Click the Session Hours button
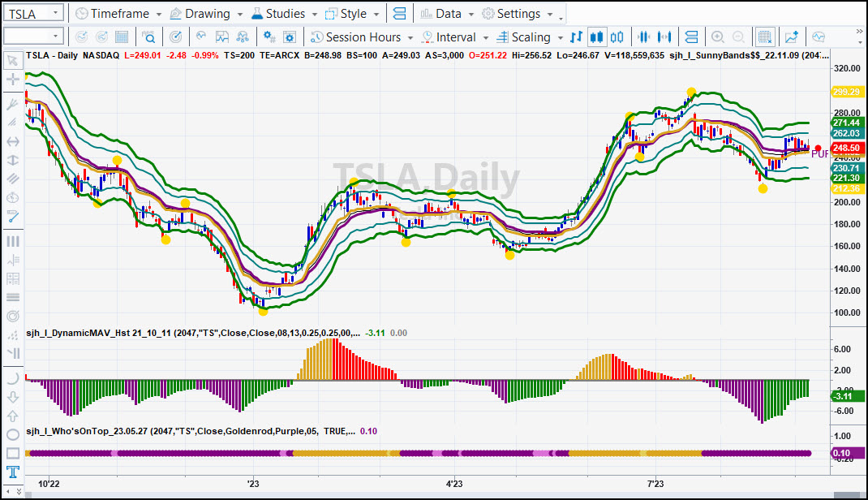This screenshot has width=868, height=500. click(x=356, y=37)
